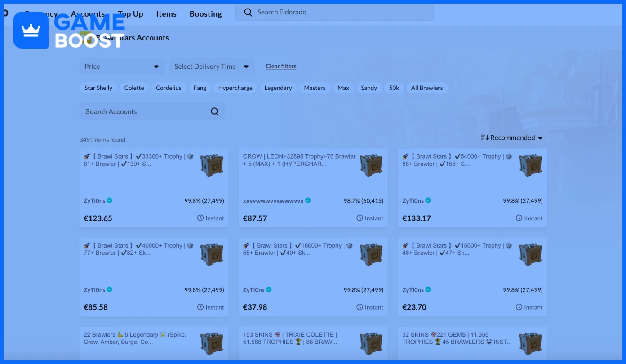Open the Accounts menu in the navigation
Image resolution: width=626 pixels, height=364 pixels.
click(88, 14)
